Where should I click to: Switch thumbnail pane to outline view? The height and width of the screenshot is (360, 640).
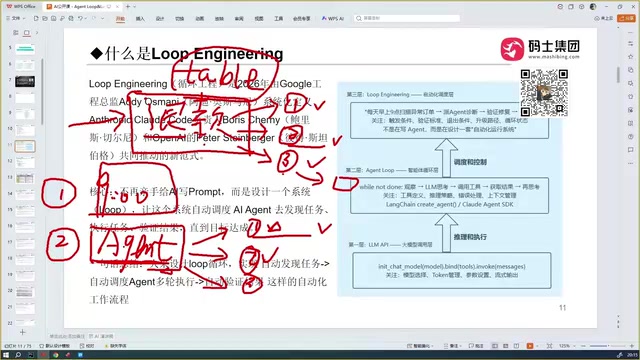tap(16, 33)
